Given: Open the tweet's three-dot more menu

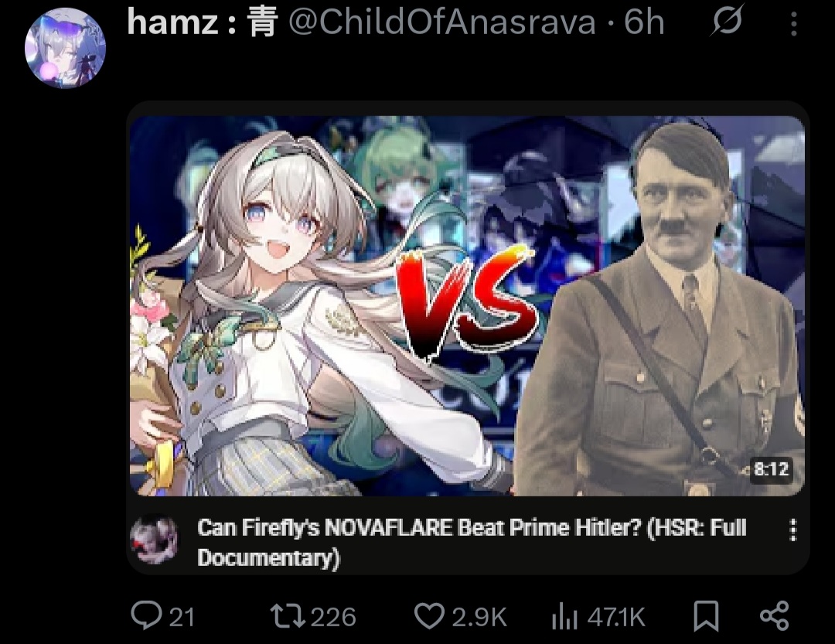Looking at the screenshot, I should [x=794, y=24].
